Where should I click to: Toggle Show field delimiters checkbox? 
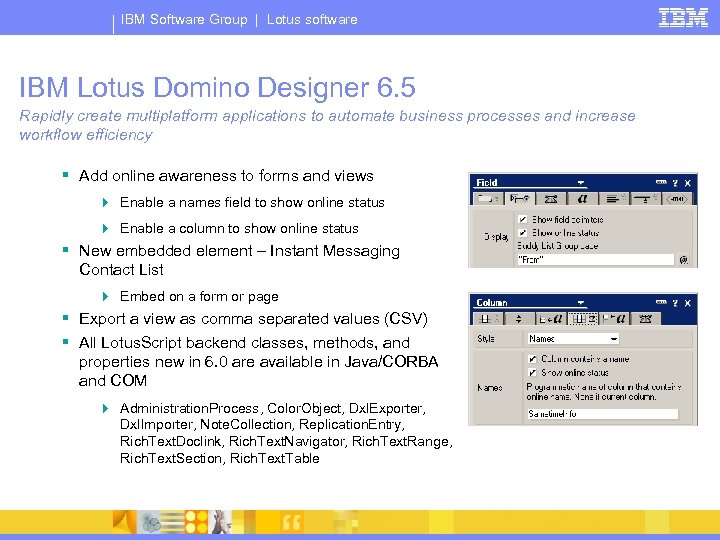tap(522, 219)
